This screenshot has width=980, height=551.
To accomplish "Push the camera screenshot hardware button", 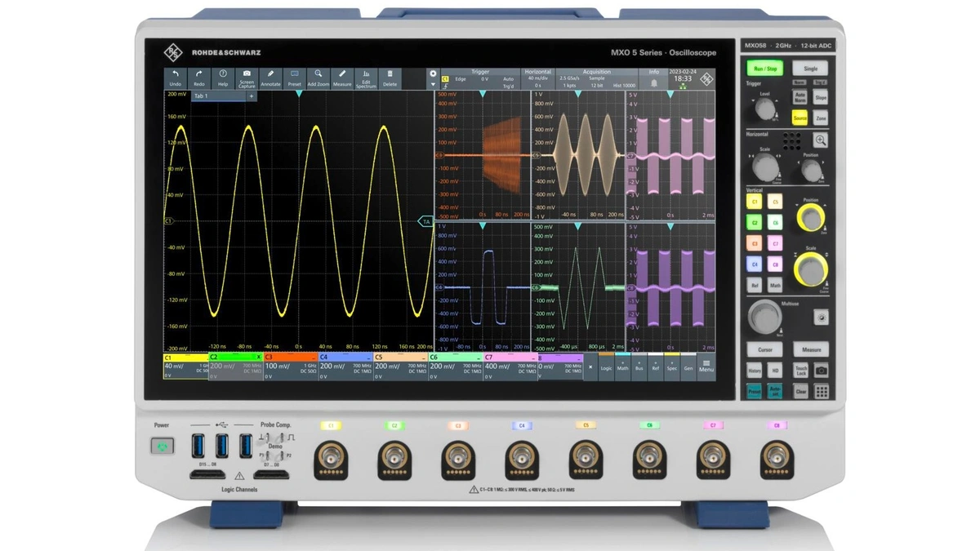I will coord(821,371).
